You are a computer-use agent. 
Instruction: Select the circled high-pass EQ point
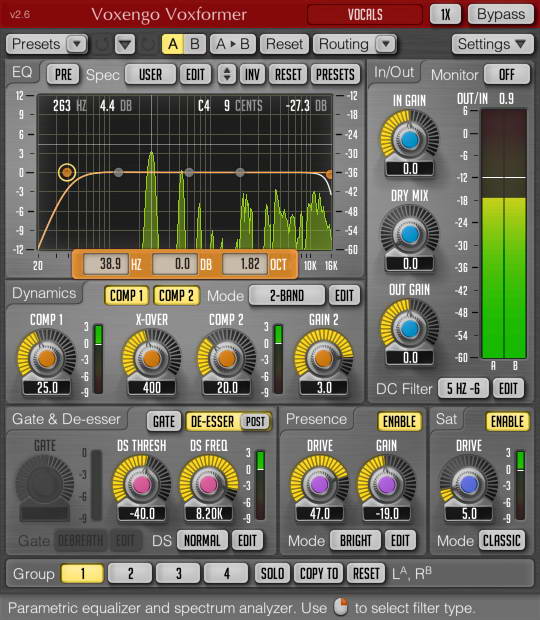[67, 172]
